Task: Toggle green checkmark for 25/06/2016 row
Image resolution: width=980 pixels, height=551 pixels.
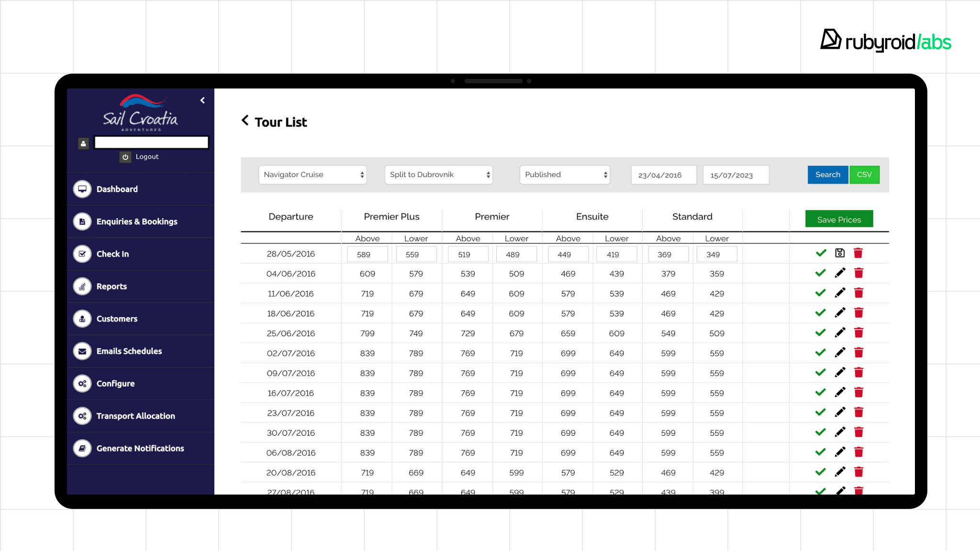Action: tap(820, 332)
